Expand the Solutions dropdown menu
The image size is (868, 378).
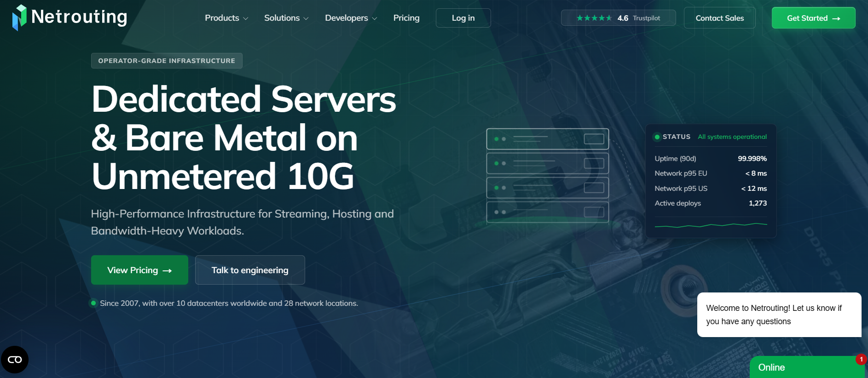pos(286,18)
